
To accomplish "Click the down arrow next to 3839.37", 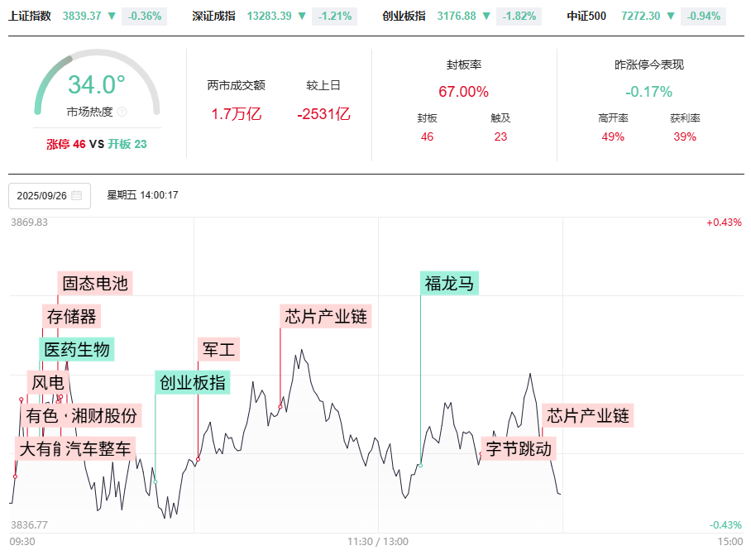I will 112,16.
